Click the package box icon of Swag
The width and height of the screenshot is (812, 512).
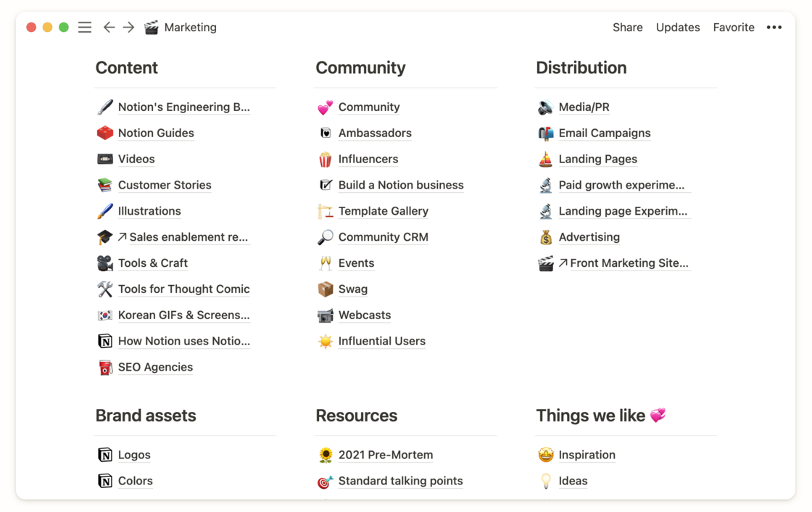click(326, 289)
